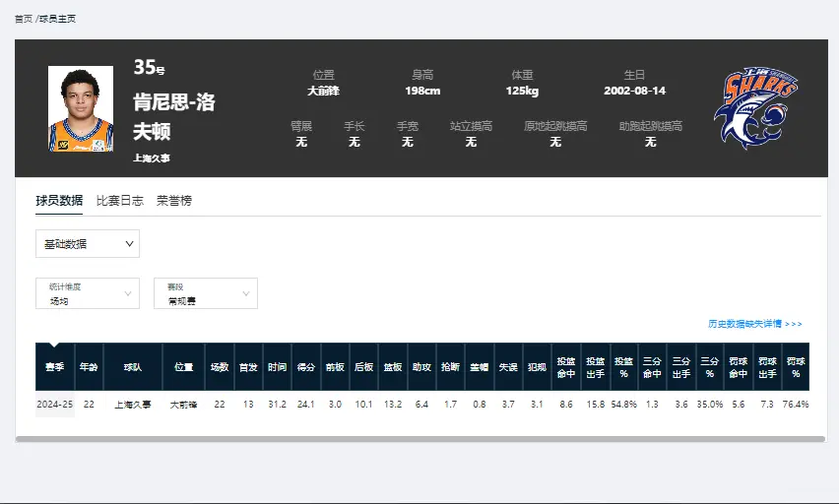Open the 基础数据 dropdown
Image resolution: width=839 pixels, height=504 pixels.
tap(88, 243)
